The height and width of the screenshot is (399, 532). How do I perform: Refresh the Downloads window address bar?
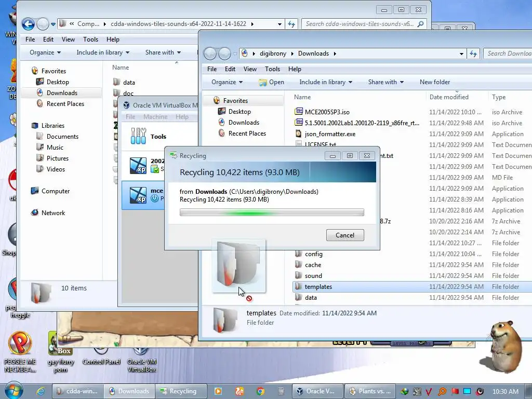click(473, 54)
